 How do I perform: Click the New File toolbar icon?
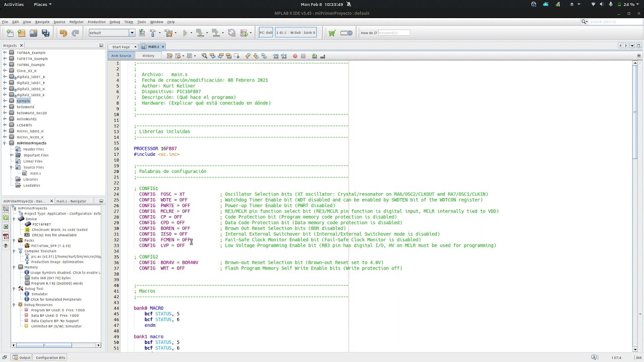[x=10, y=33]
